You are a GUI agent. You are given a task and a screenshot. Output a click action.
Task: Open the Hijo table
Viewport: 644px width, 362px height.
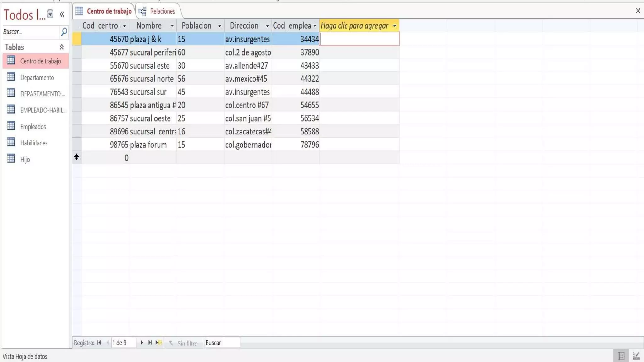click(x=25, y=159)
